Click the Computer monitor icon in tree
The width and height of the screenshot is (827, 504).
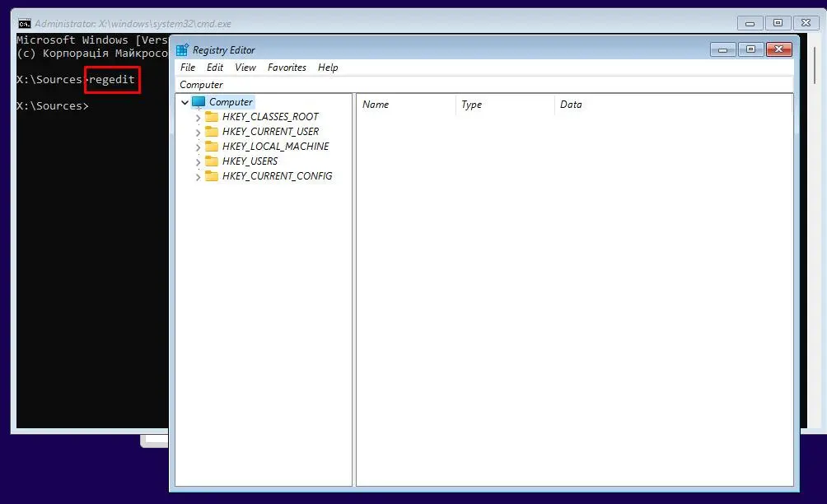click(199, 102)
